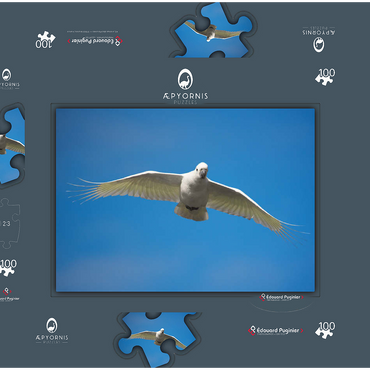Select the puzzle piece preview on top flap
The image size is (370, 370).
tap(214, 30)
